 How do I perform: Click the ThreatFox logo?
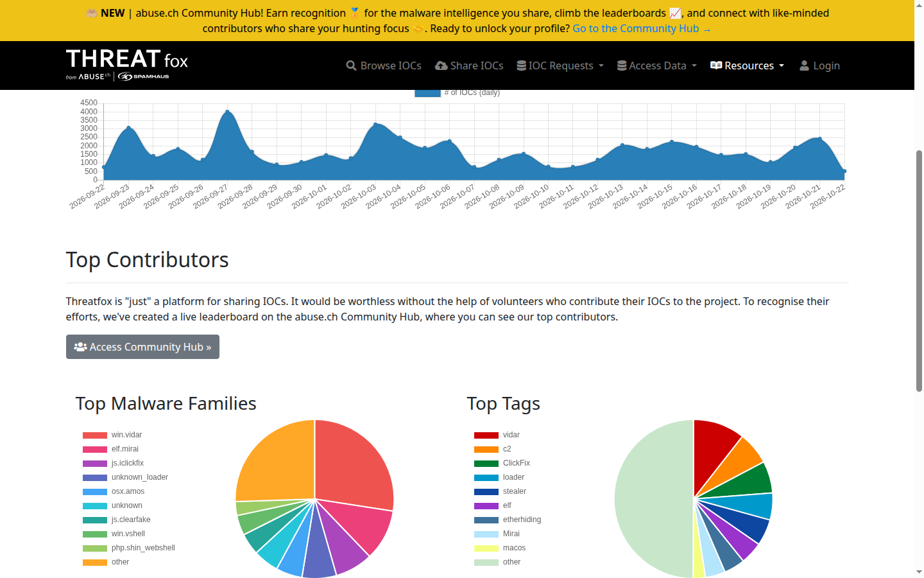(127, 65)
